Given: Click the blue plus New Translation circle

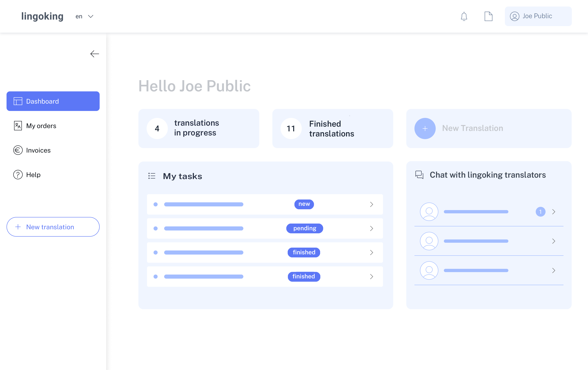Looking at the screenshot, I should 425,128.
